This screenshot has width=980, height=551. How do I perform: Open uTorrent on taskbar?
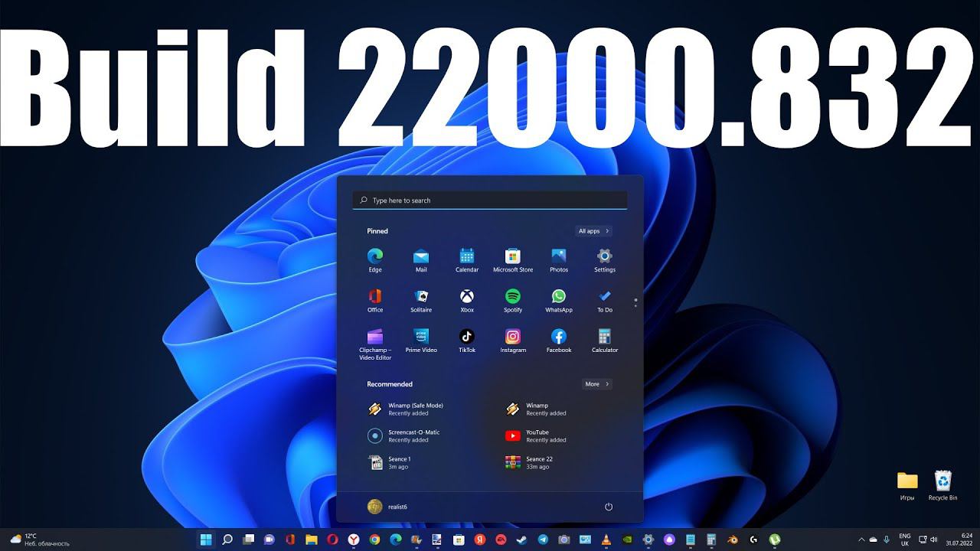tap(775, 540)
